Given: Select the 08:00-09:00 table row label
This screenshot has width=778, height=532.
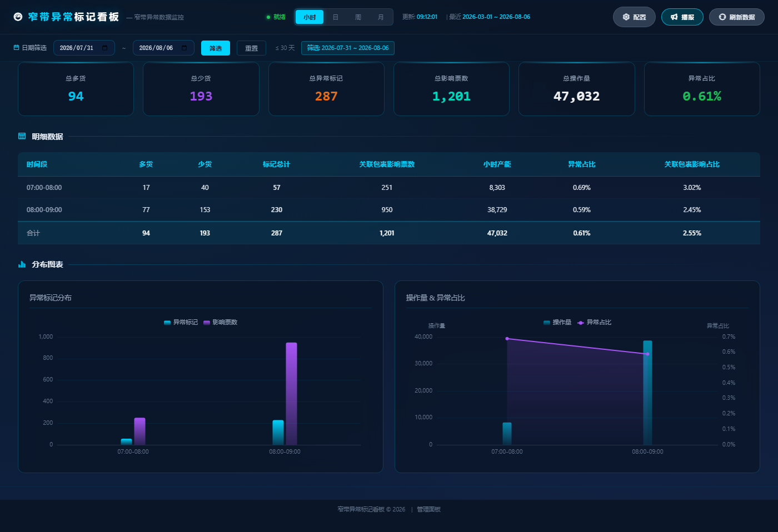Looking at the screenshot, I should pos(44,210).
